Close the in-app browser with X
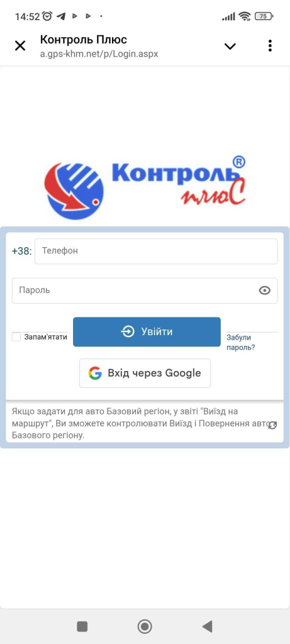 pyautogui.click(x=20, y=45)
